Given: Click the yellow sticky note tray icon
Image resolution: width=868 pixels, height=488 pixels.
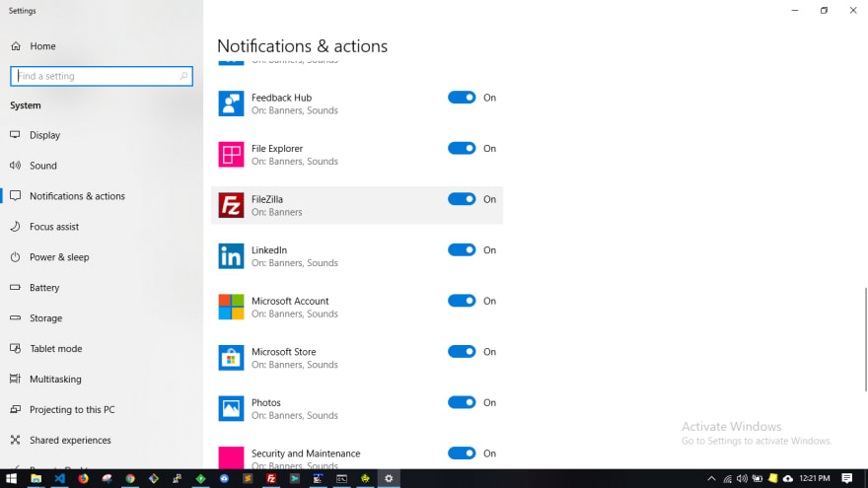Looking at the screenshot, I should coord(772,478).
